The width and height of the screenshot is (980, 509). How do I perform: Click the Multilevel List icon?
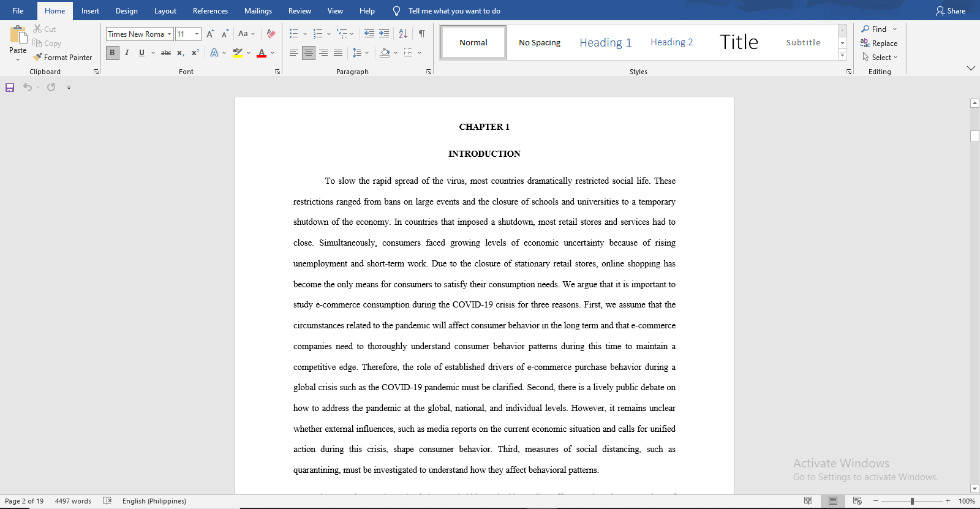[342, 34]
